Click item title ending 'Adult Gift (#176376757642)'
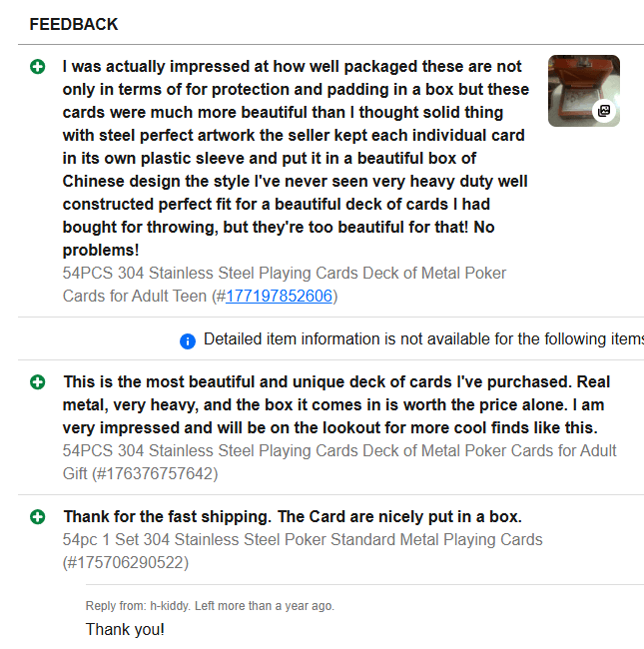The height and width of the screenshot is (649, 644). (339, 462)
